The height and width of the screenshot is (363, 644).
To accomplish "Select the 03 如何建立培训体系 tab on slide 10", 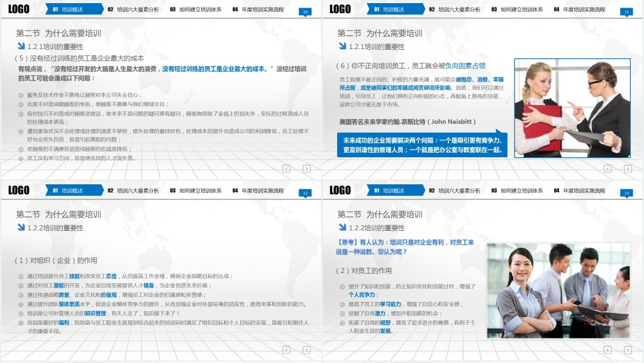I will [196, 9].
